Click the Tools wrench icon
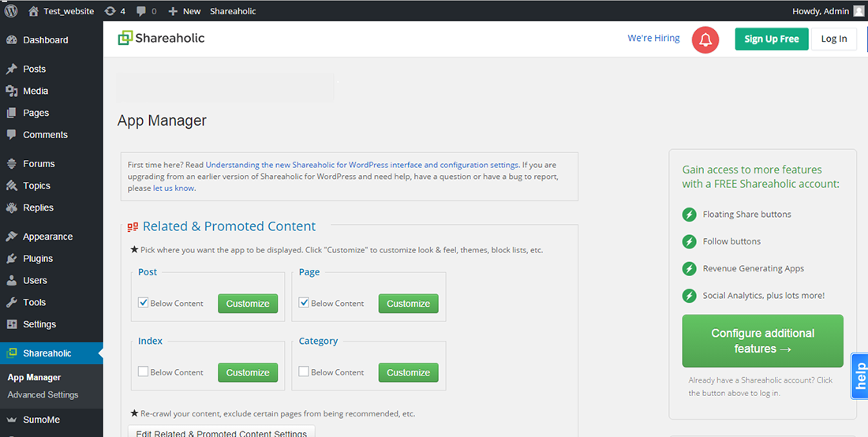This screenshot has width=868, height=437. click(11, 303)
